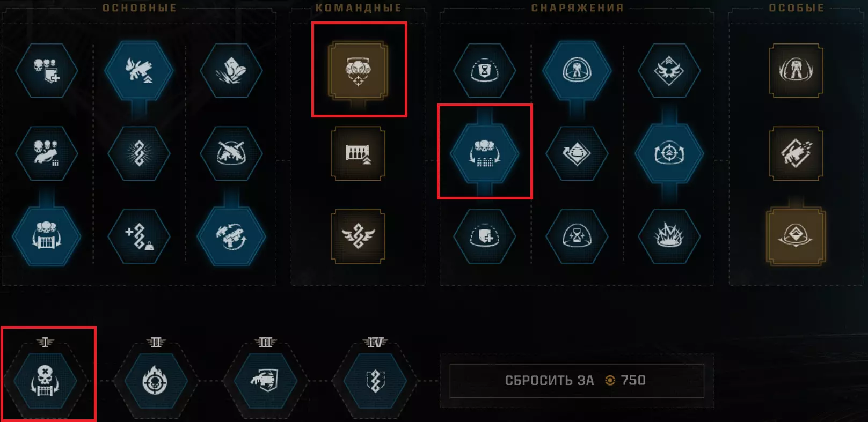Choose the crossed weapons dome perk
Viewport: 868px width, 422px height.
[231, 153]
